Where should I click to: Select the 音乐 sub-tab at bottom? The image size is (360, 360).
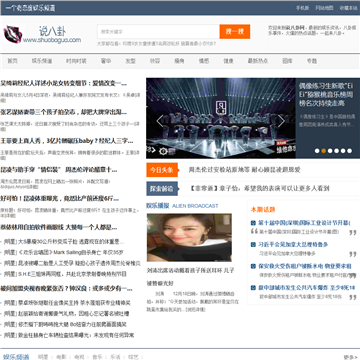pos(97,357)
